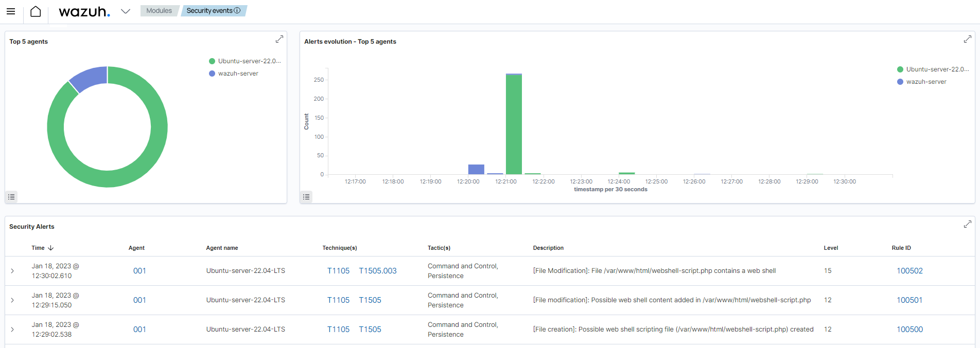
Task: Click the Technique(s) column header
Action: (340, 248)
